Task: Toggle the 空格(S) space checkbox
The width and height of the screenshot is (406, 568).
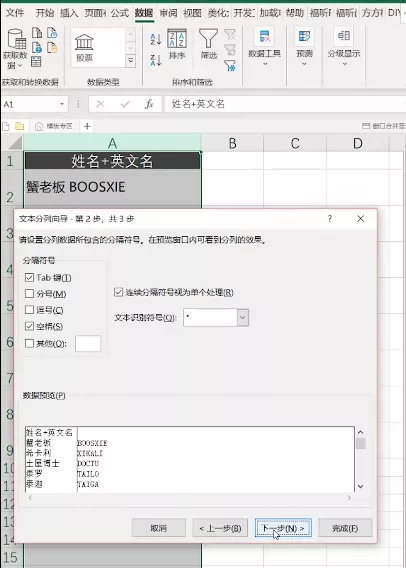Action: pyautogui.click(x=29, y=326)
